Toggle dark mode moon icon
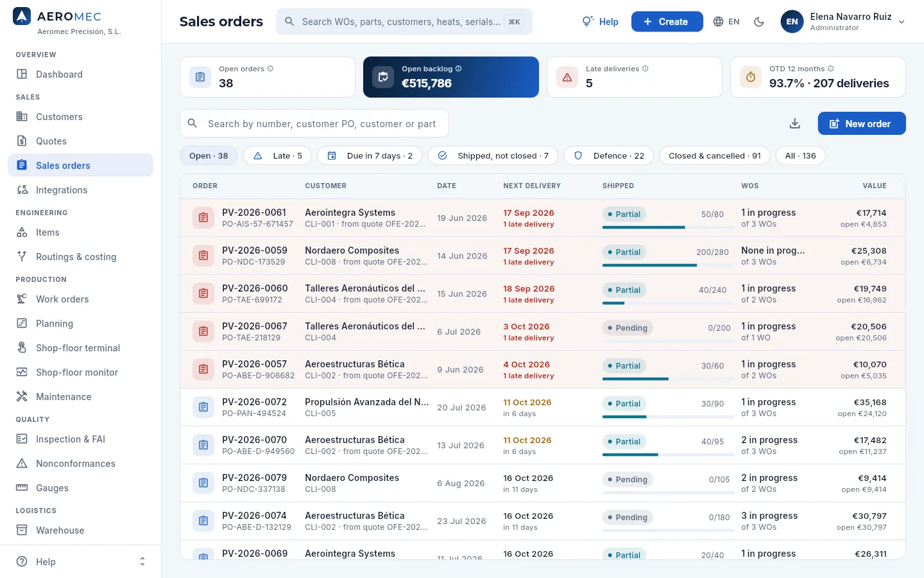The width and height of the screenshot is (924, 578). click(759, 22)
